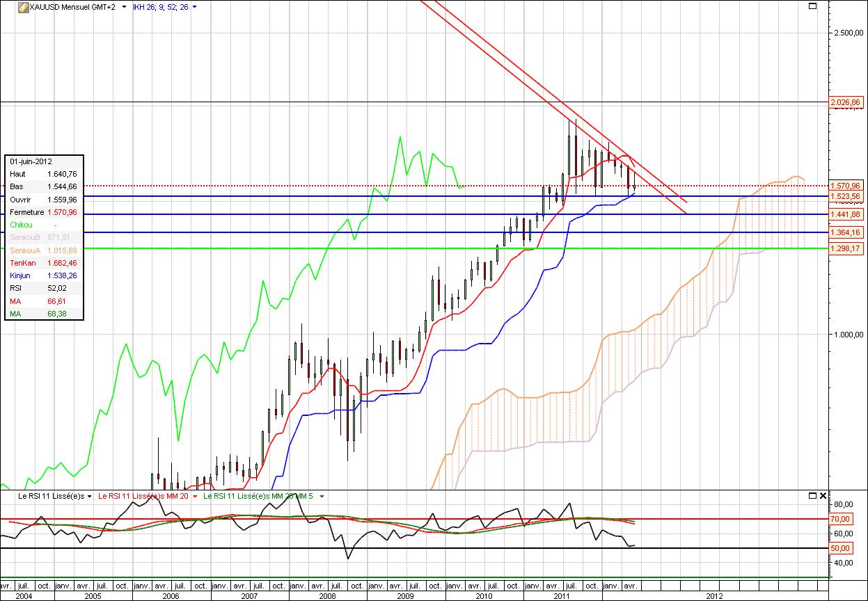Open the green RSI MM 20 MM 5 dropdown

(322, 497)
